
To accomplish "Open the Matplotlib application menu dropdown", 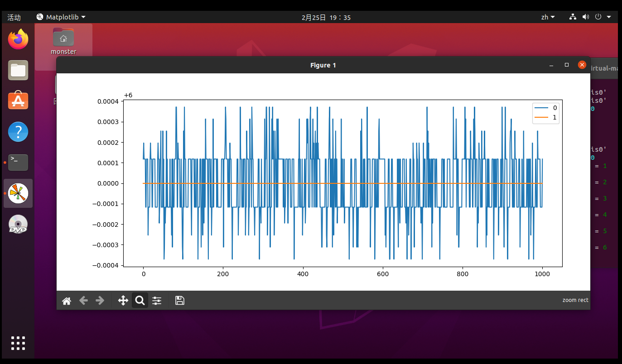I will coord(61,17).
